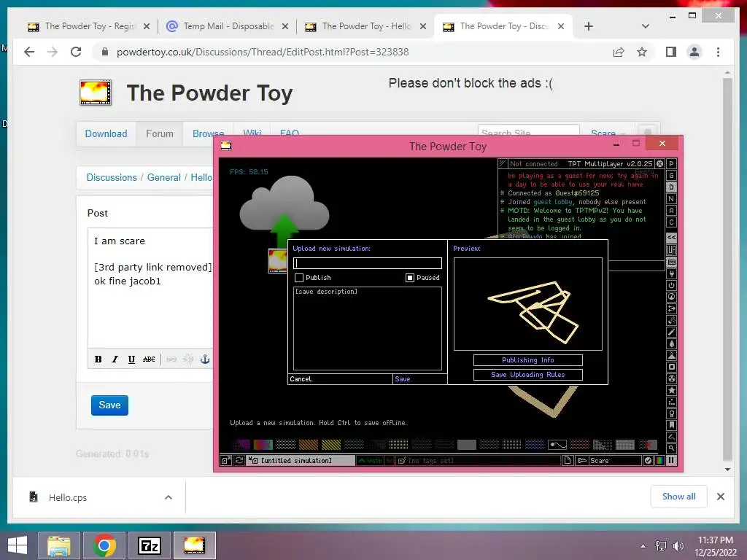
Task: Open the special elements menu (star icon)
Action: click(x=671, y=391)
